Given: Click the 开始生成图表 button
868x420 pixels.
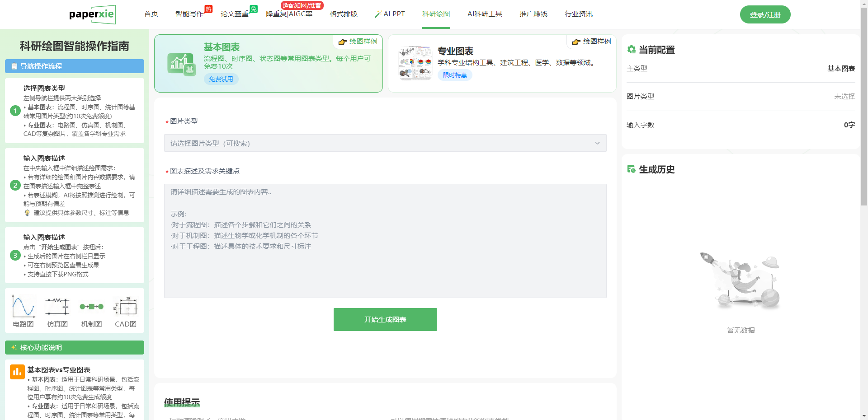Looking at the screenshot, I should tap(385, 319).
